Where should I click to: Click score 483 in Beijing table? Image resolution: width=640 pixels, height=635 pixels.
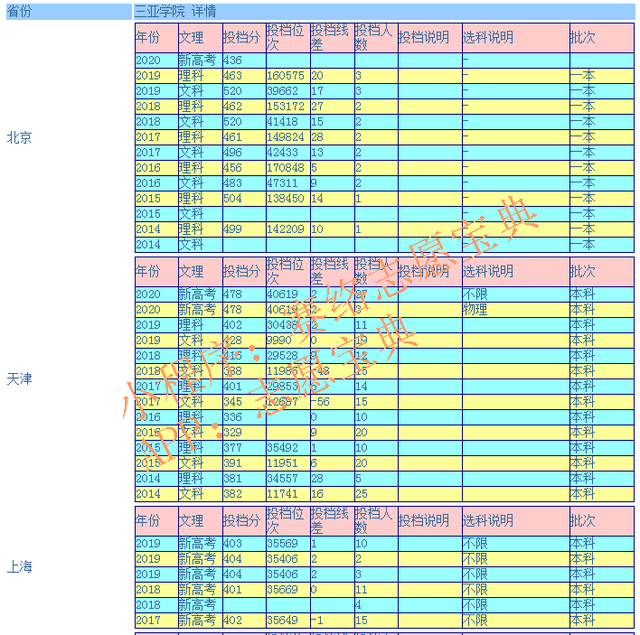(244, 183)
